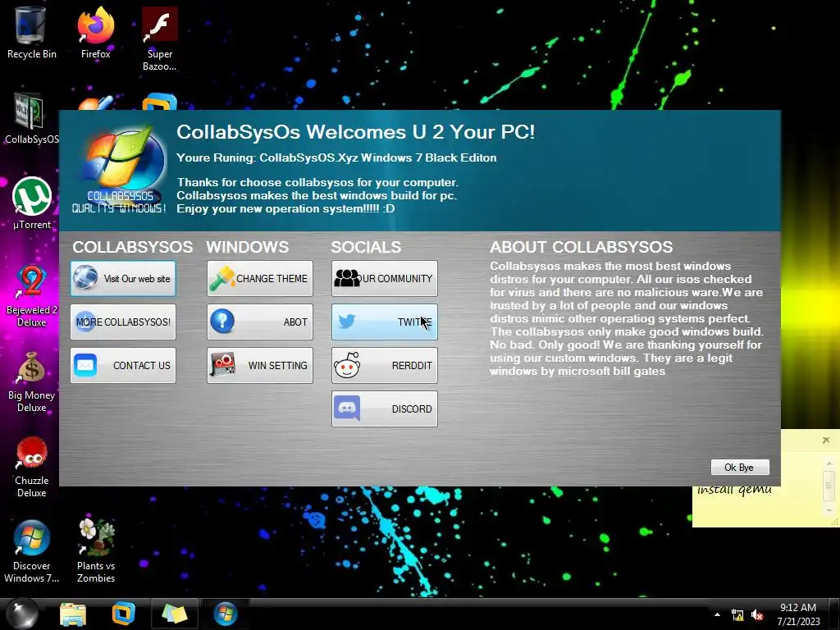
Task: Click OUR COMMUNITY button
Action: coord(385,279)
